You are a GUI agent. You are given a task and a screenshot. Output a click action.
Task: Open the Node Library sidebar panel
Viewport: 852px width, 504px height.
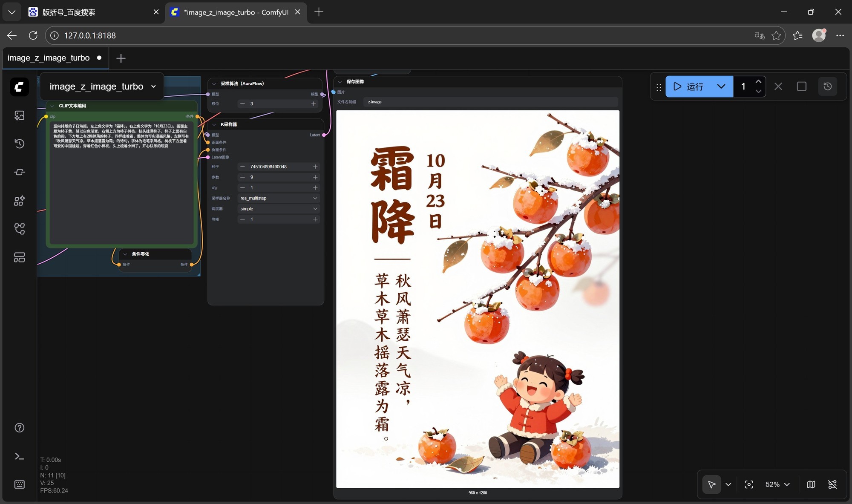pos(19,201)
